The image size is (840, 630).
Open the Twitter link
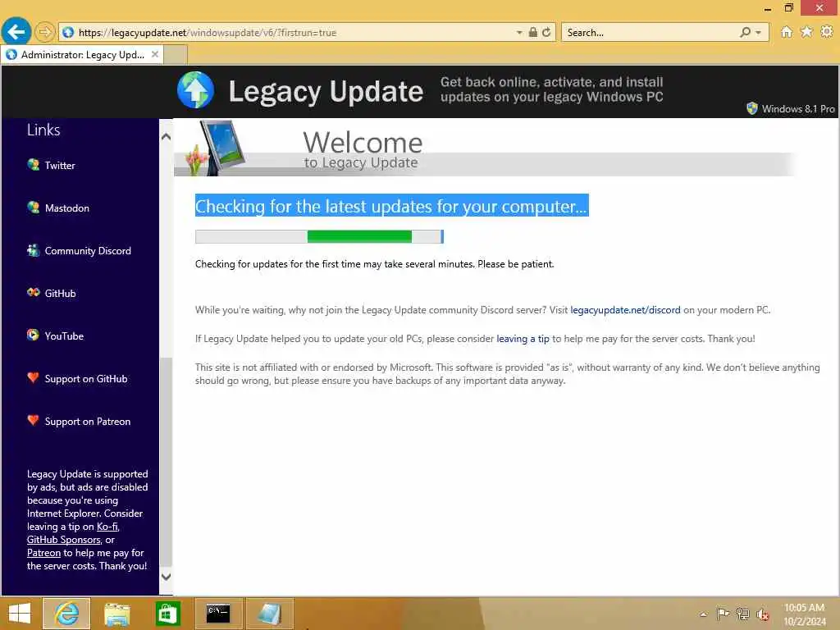tap(60, 166)
